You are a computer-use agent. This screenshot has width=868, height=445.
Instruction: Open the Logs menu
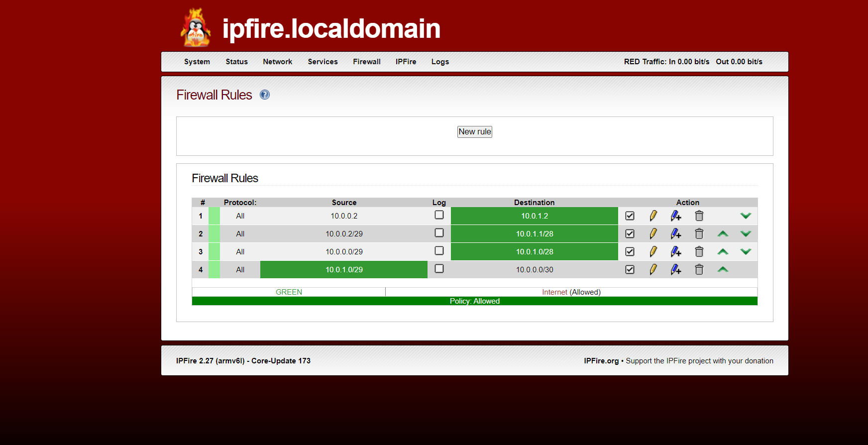click(x=440, y=62)
